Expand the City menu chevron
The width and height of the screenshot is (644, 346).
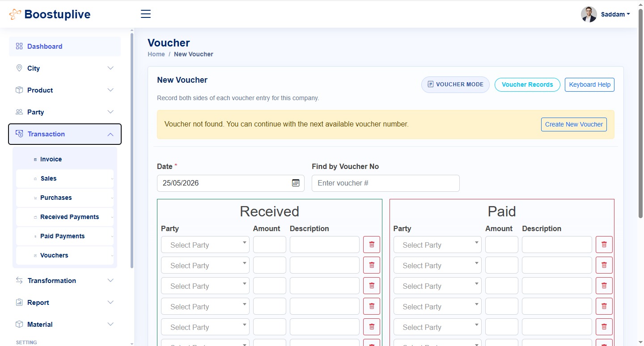pos(110,68)
